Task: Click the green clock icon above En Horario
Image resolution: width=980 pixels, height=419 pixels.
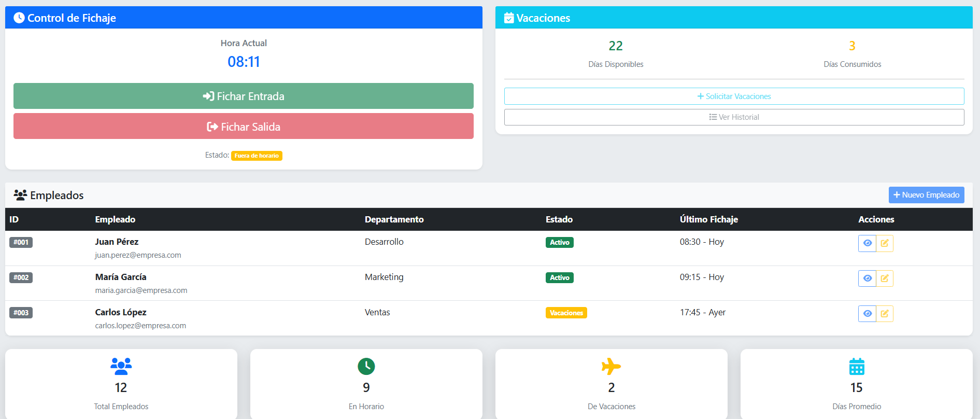Action: (366, 367)
